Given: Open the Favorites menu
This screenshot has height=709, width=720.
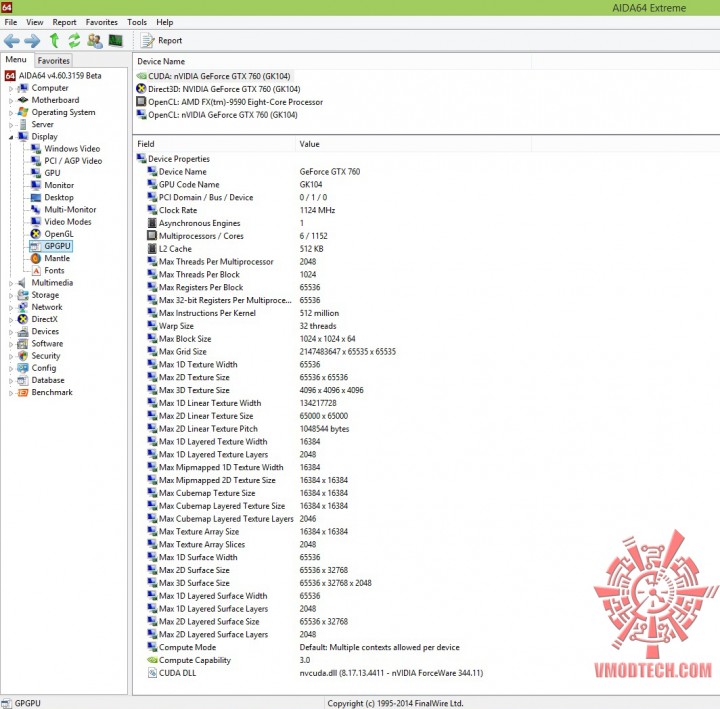Looking at the screenshot, I should pos(101,22).
